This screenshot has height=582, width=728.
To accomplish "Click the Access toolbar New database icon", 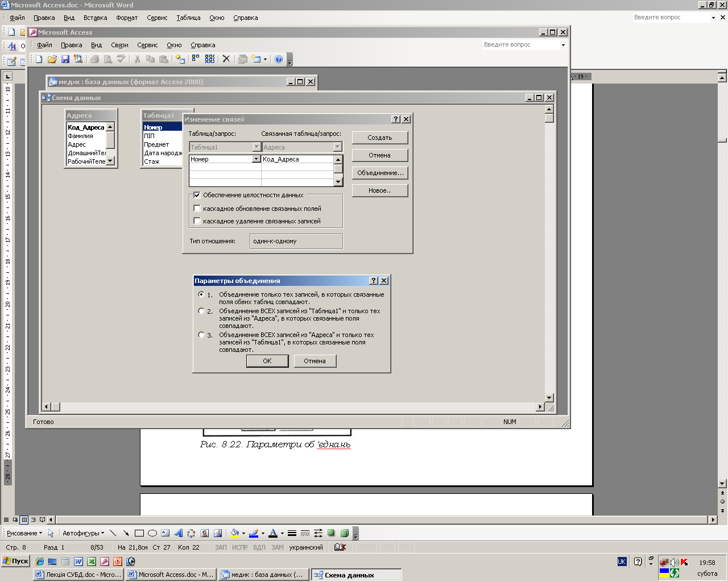I will pos(39,59).
